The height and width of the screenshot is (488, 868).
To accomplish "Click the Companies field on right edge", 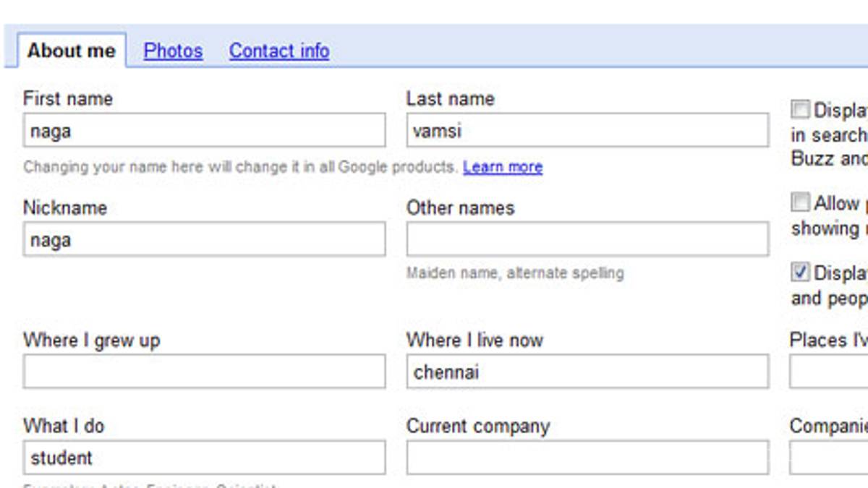I will [829, 458].
